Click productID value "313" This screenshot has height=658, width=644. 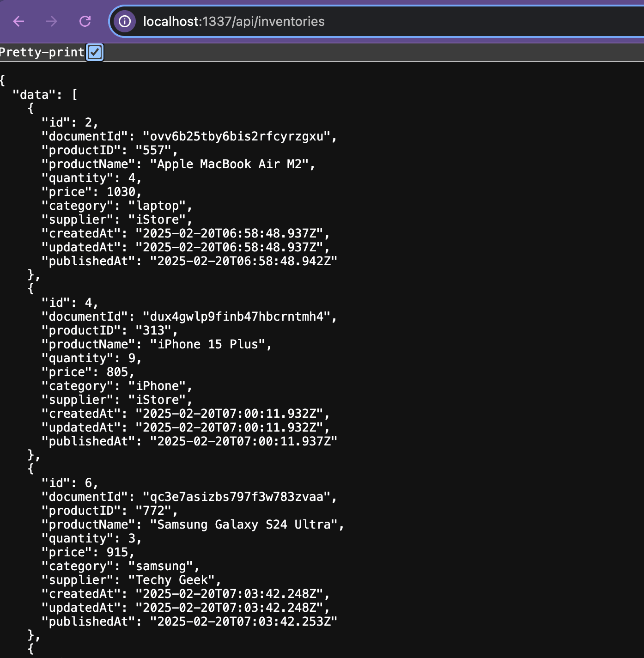[x=153, y=330]
